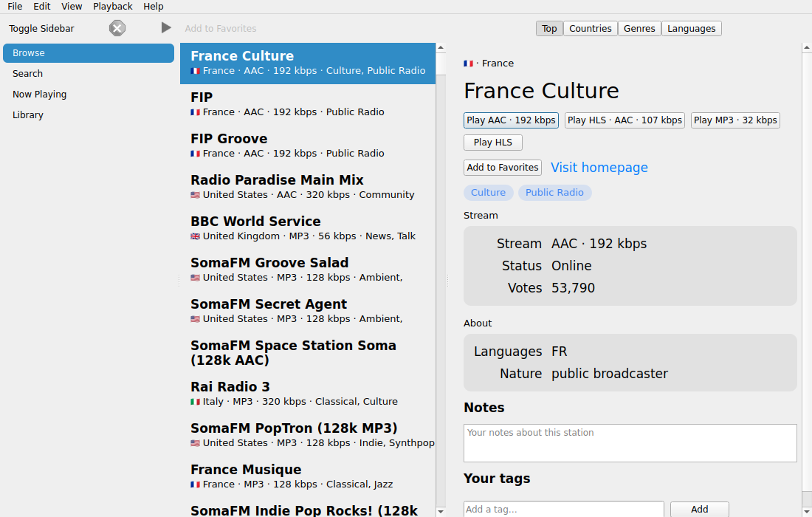Viewport: 812px width, 517px height.
Task: Click Italy flag beside Rai Radio 3
Action: point(195,402)
